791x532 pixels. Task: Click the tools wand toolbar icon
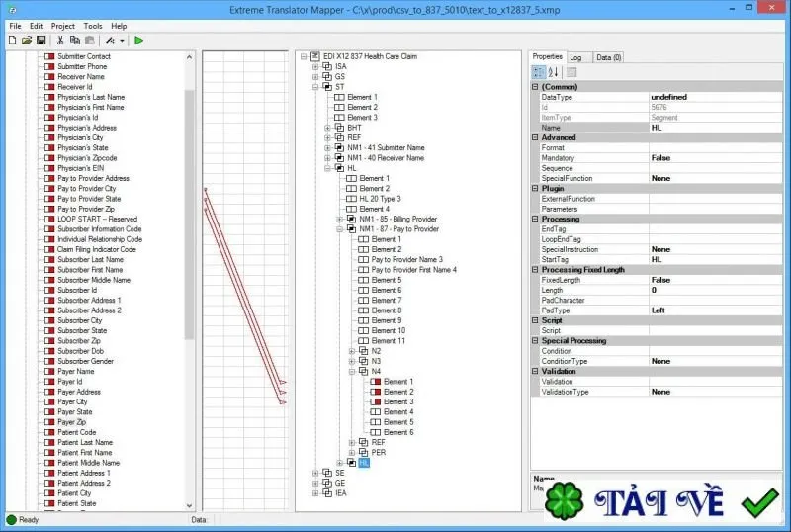110,41
